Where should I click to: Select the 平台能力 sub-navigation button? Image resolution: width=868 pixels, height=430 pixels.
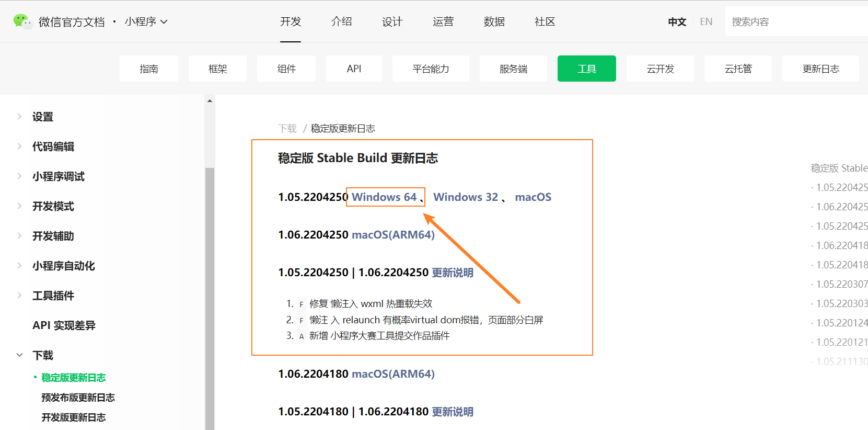pyautogui.click(x=431, y=69)
